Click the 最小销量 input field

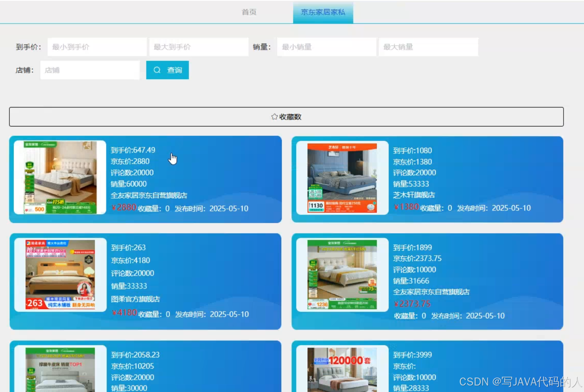[x=326, y=47]
